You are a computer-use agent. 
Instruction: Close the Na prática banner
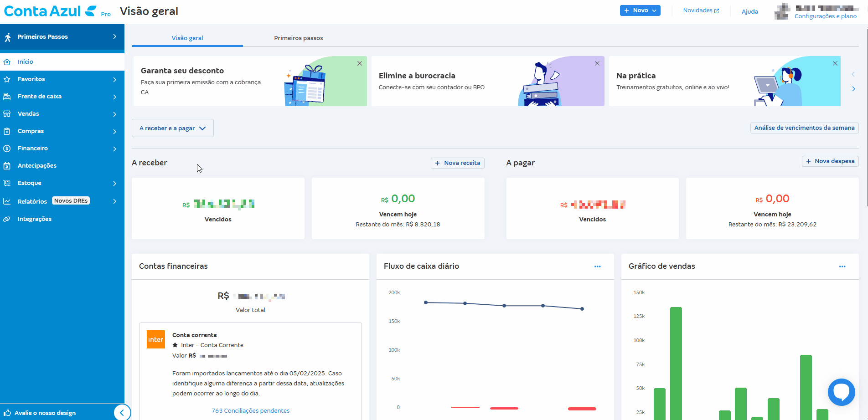pyautogui.click(x=835, y=63)
